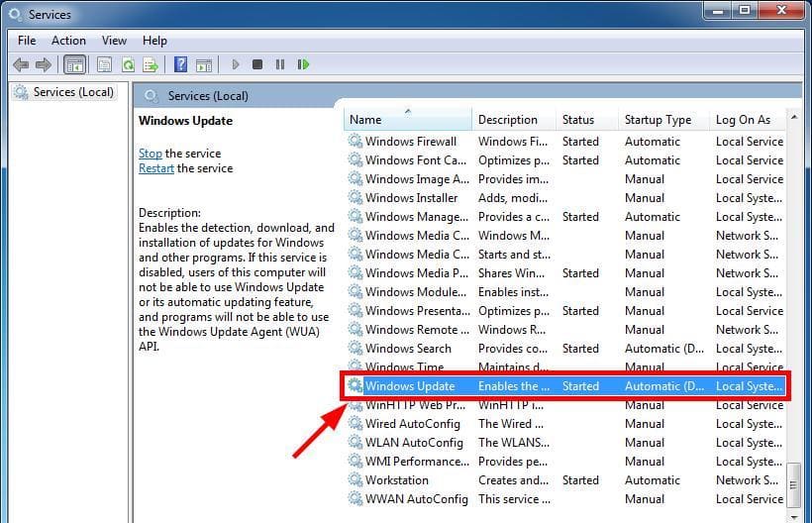Open Help using the question mark icon
The image size is (812, 523).
pos(180,64)
